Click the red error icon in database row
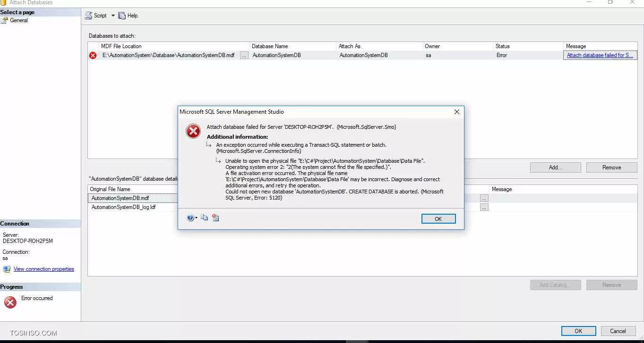The height and width of the screenshot is (343, 644). 93,55
